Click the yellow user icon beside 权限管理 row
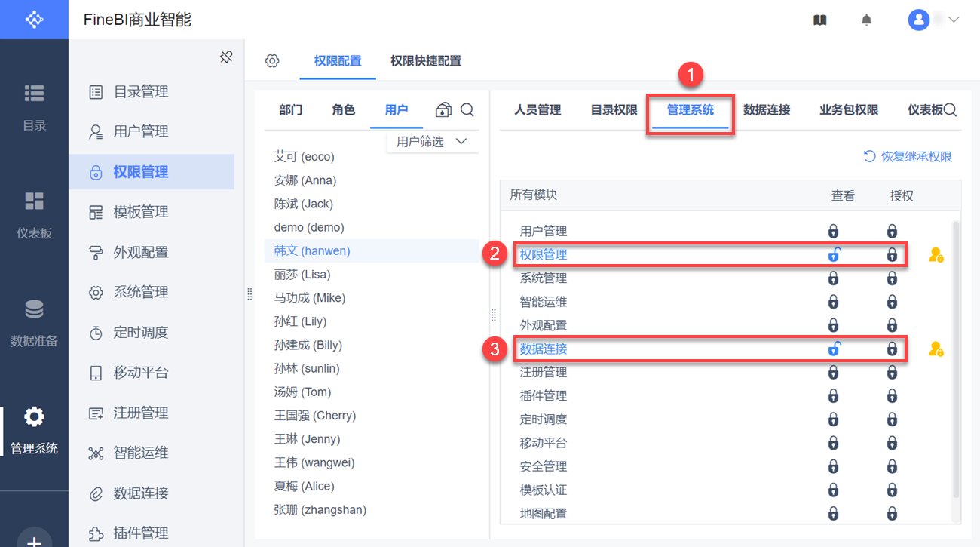 point(936,255)
